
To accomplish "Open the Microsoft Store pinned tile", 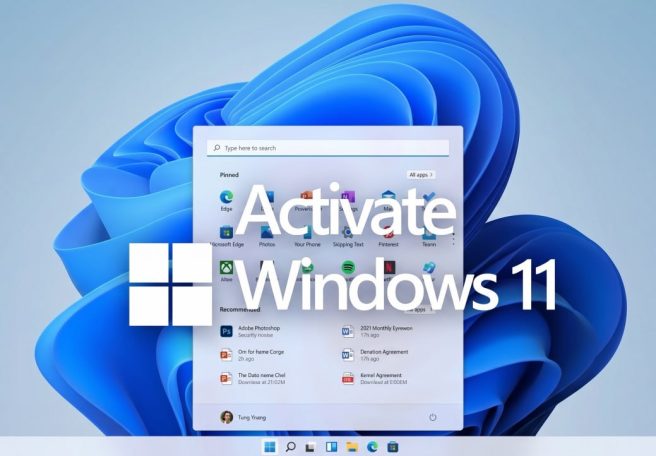I will pos(226,236).
